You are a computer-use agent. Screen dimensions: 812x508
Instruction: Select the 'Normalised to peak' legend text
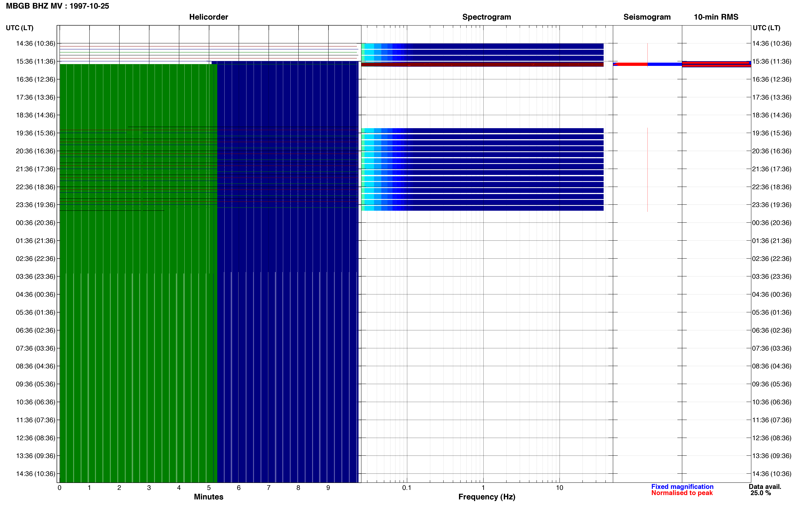coord(682,493)
